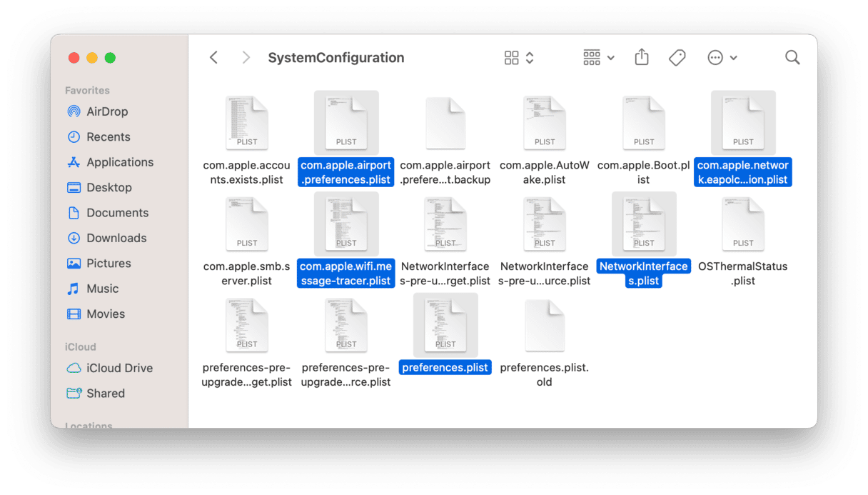Click the highlighted preferences.plist file icon
Viewport: 868px width, 495px height.
coord(445,326)
